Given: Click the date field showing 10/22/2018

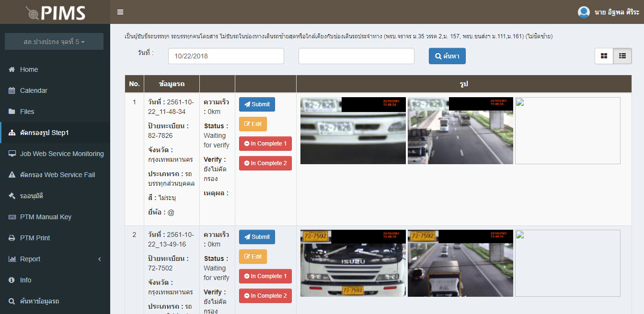Looking at the screenshot, I should 226,56.
